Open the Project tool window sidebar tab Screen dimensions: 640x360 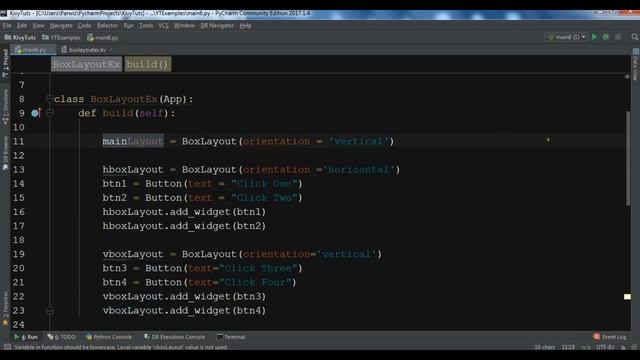pyautogui.click(x=5, y=63)
